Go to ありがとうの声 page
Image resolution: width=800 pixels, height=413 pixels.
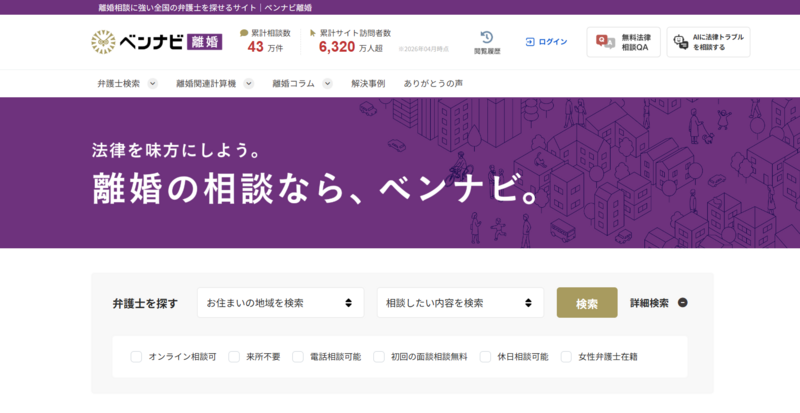tap(433, 84)
